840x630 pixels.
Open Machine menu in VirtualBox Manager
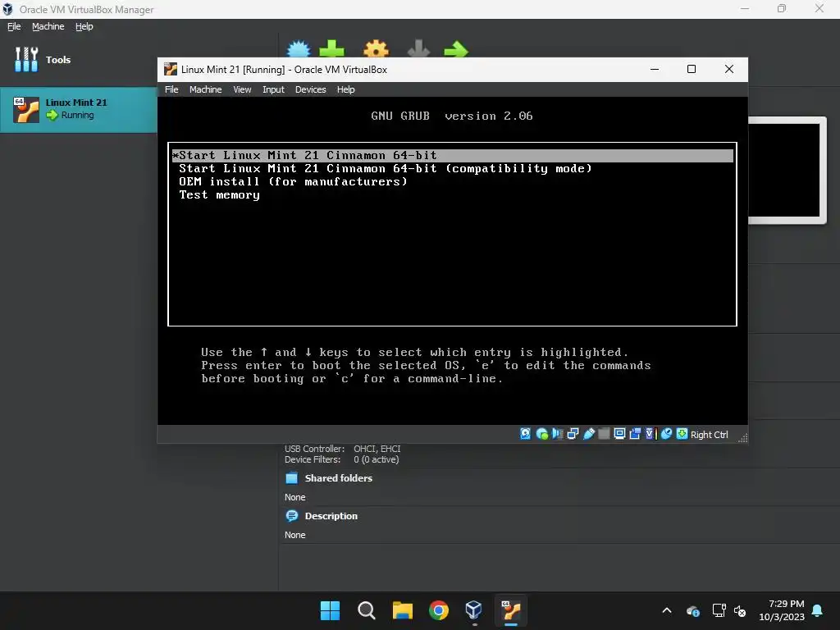pyautogui.click(x=48, y=26)
